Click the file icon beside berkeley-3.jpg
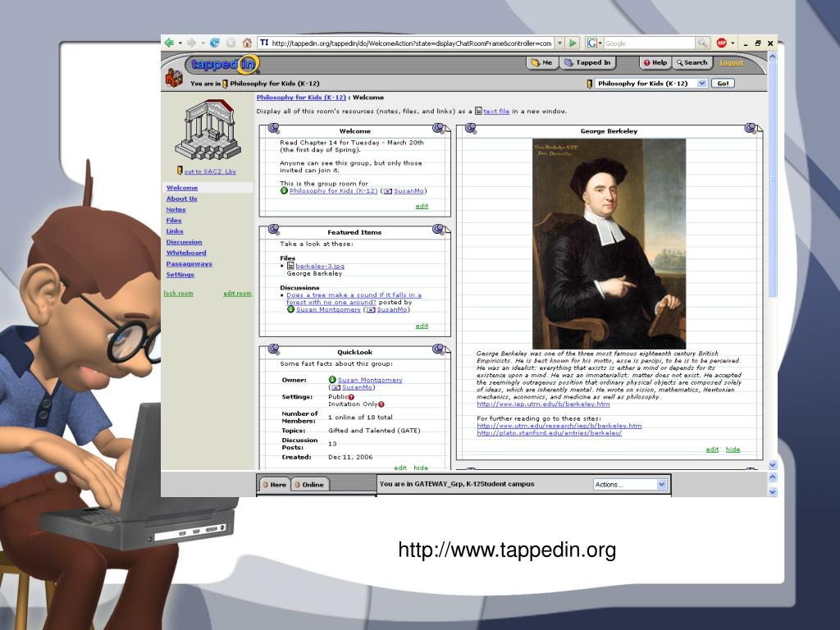Viewport: 840px width, 630px height. point(290,266)
